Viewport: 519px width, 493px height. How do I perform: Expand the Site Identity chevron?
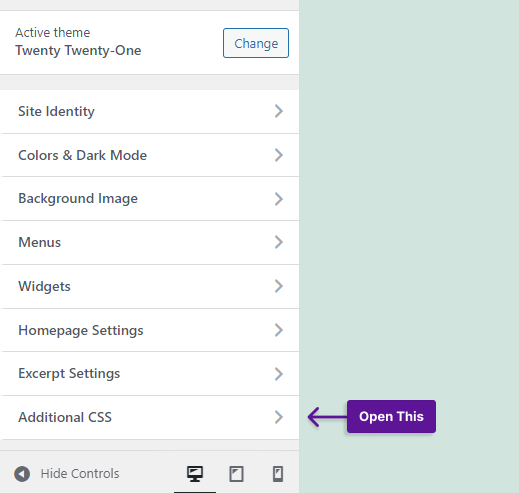pyautogui.click(x=279, y=111)
